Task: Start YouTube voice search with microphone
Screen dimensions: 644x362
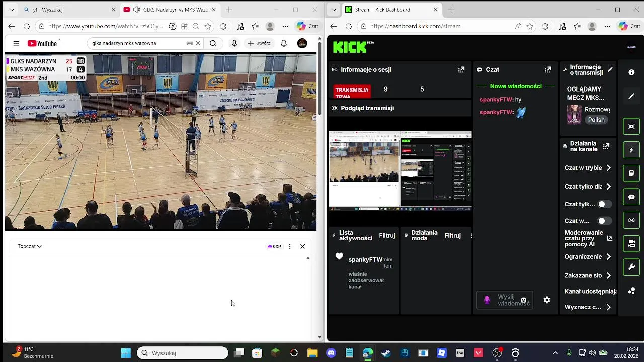Action: [234, 43]
